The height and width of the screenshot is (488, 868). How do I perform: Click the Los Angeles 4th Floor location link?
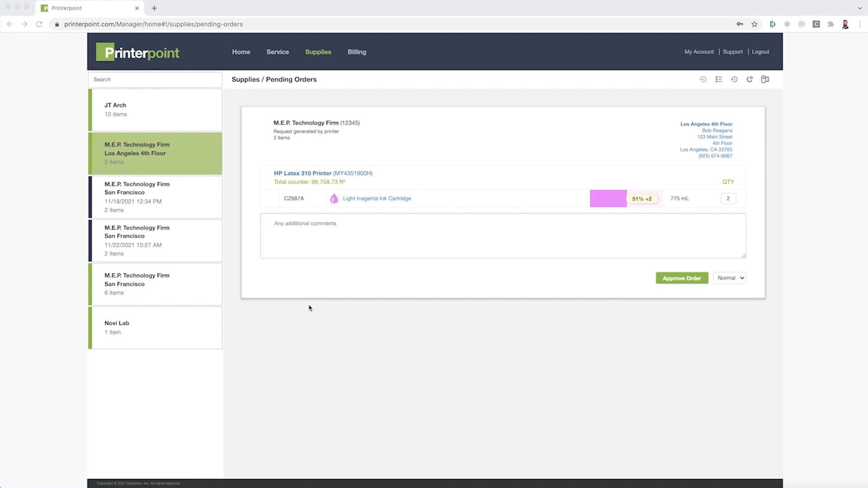click(x=707, y=123)
